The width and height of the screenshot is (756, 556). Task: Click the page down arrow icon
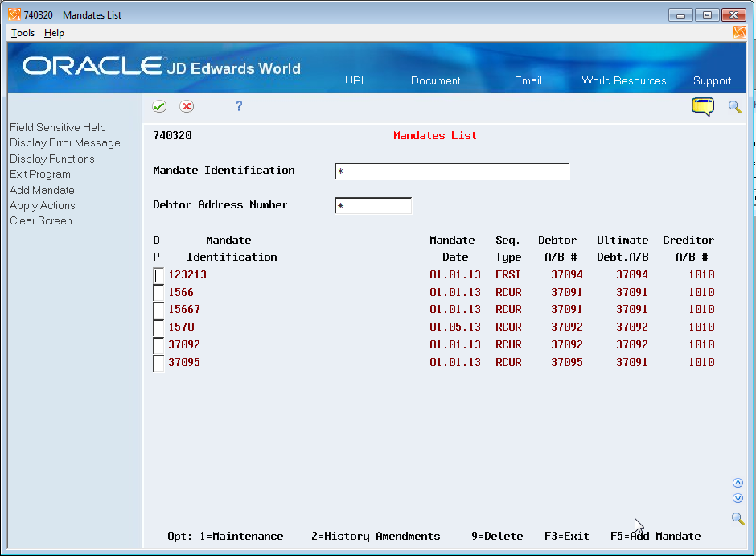[738, 498]
